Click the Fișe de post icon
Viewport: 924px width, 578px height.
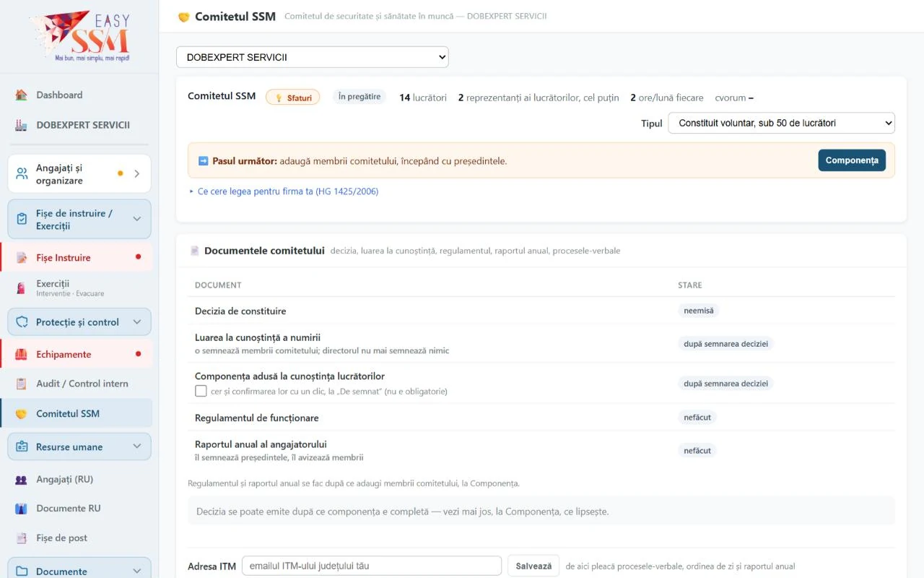22,538
